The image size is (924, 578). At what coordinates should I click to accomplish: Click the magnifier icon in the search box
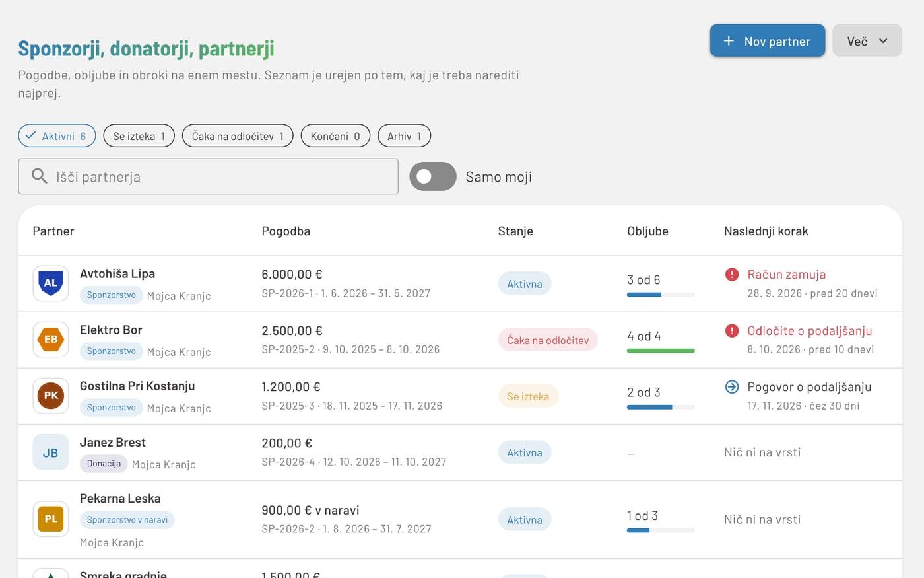pyautogui.click(x=40, y=176)
